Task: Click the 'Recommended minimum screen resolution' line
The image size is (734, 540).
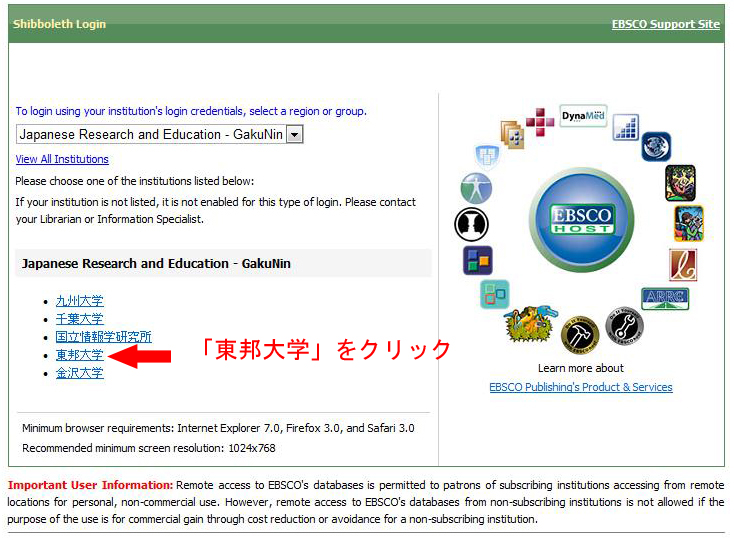Action: (149, 448)
